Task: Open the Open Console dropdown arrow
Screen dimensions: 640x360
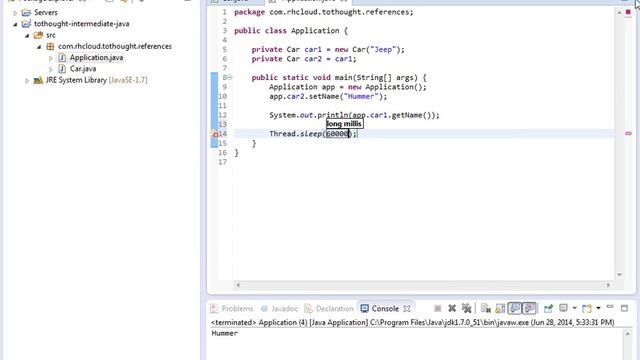Action: tap(598, 308)
